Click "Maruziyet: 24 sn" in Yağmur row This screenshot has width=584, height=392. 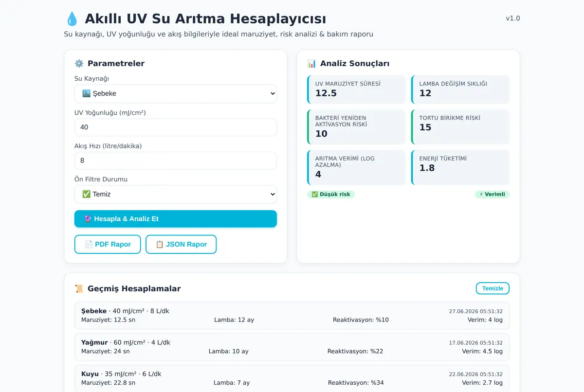tap(106, 351)
